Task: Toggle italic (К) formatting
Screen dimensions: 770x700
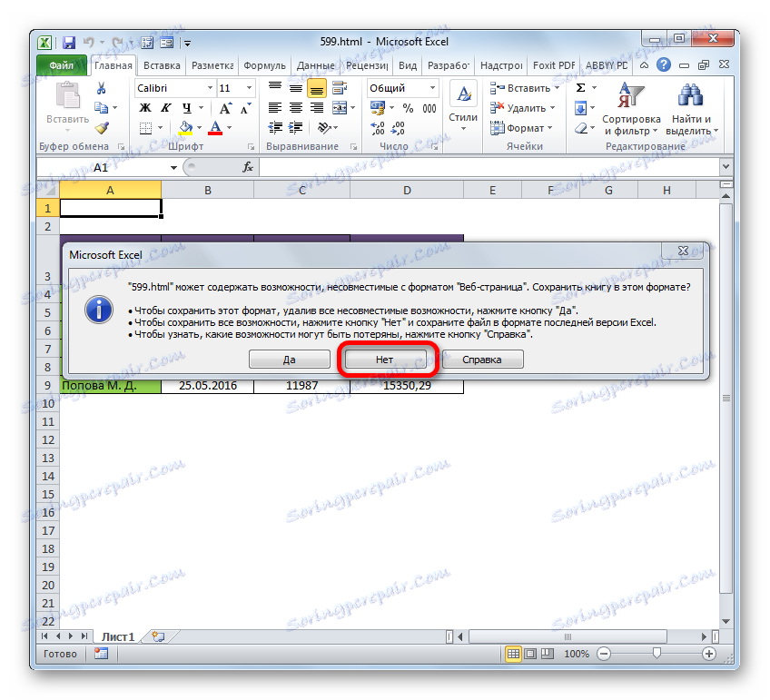Action: coord(166,107)
